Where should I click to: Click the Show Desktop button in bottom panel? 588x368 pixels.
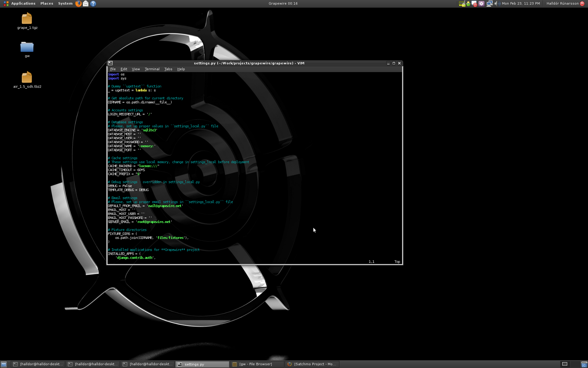(x=4, y=364)
